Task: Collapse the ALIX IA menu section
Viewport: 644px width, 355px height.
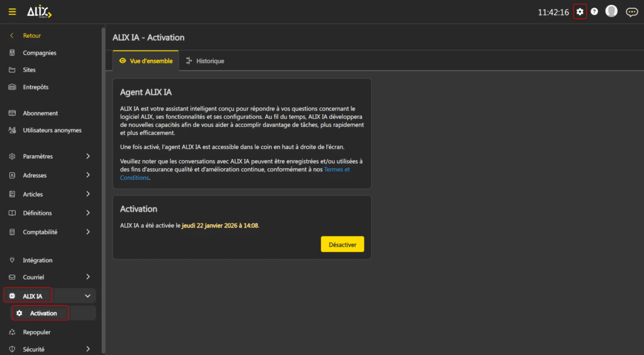Action: (x=87, y=295)
